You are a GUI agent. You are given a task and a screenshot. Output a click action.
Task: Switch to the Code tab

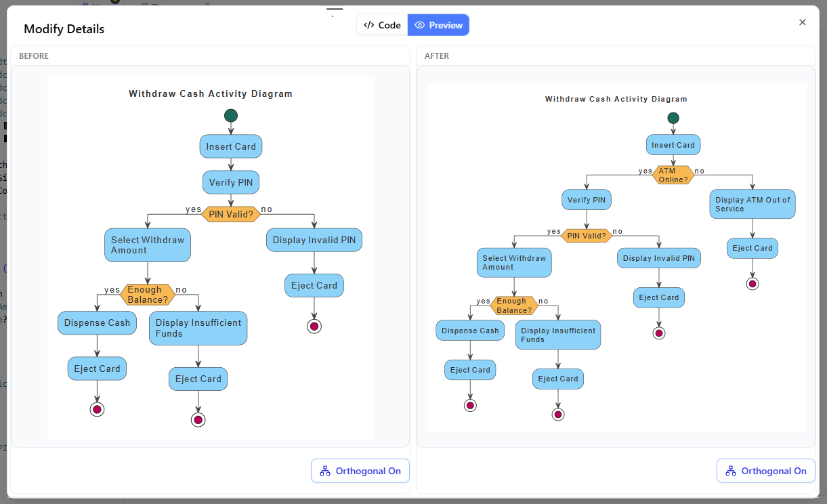pyautogui.click(x=382, y=25)
